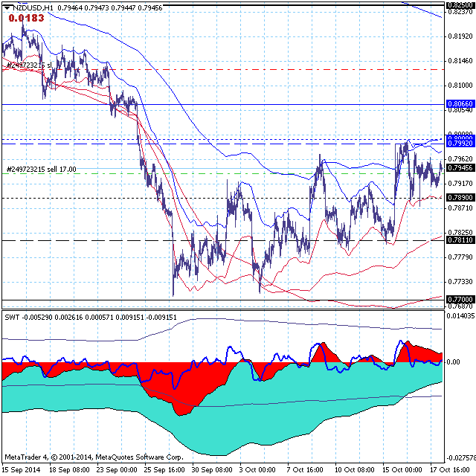Click the 0.78900 price level tag

460,197
